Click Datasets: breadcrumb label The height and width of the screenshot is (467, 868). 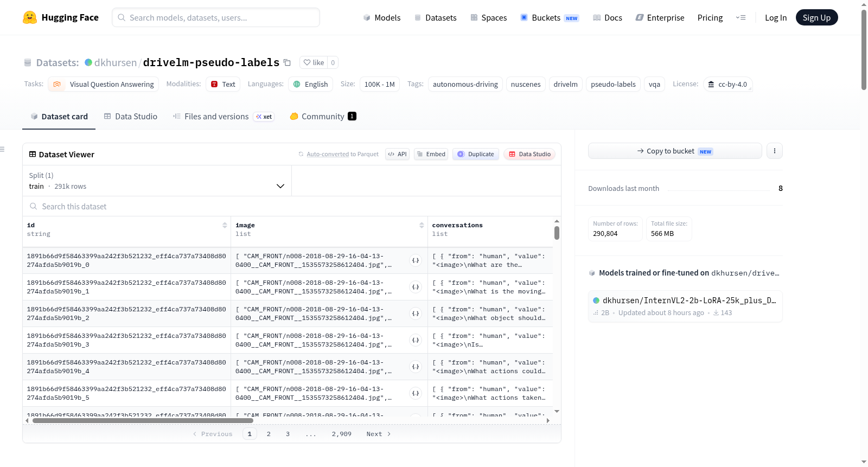coord(58,62)
